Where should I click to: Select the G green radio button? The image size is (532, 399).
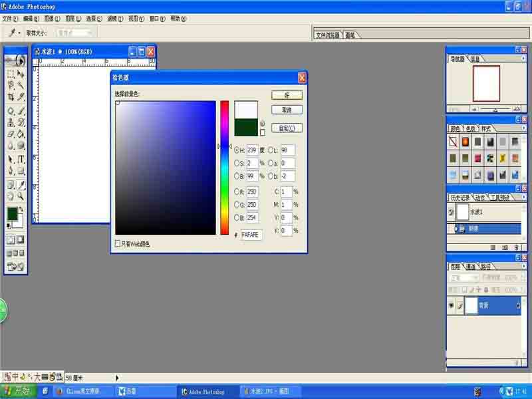coord(237,205)
